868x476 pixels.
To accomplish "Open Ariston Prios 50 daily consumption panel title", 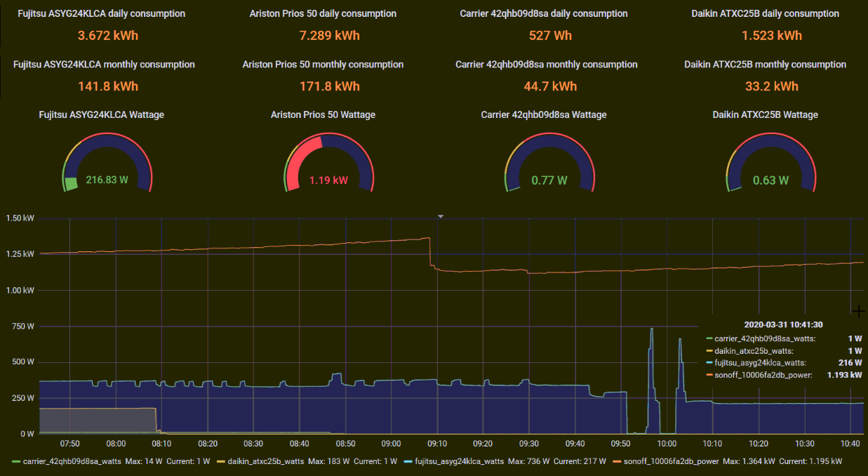I will [323, 13].
